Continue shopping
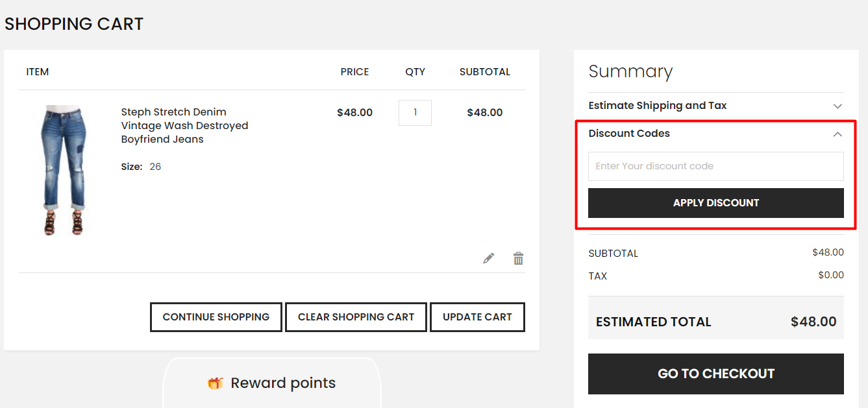 tap(216, 317)
